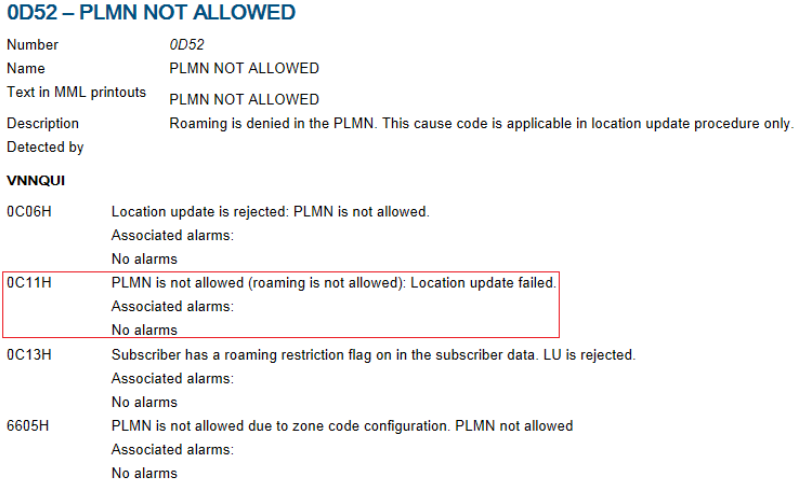Select the 0C13H code

click(x=29, y=355)
